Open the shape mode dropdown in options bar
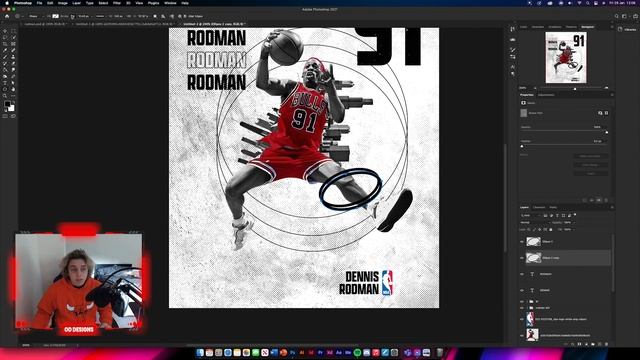 [x=36, y=16]
